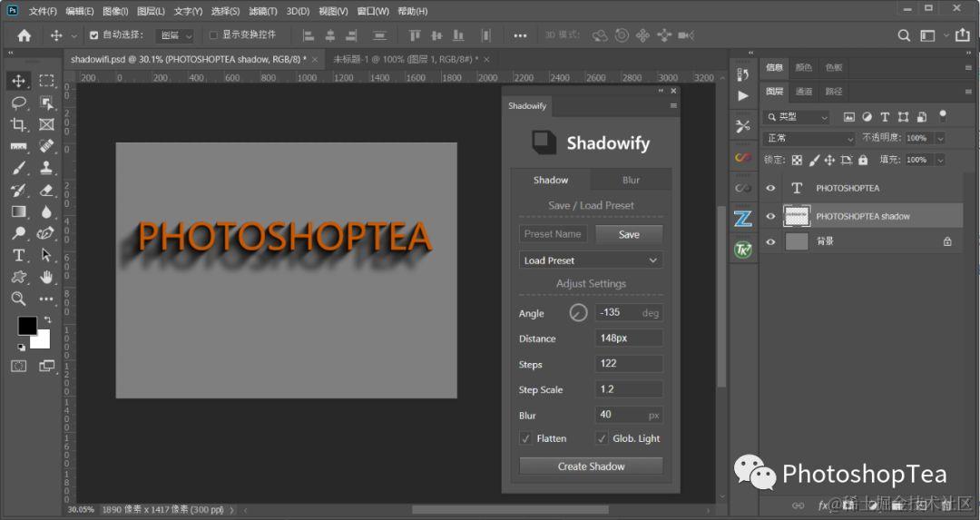Uncheck the Flatten checkbox
Screen dimensions: 980x520
(525, 438)
